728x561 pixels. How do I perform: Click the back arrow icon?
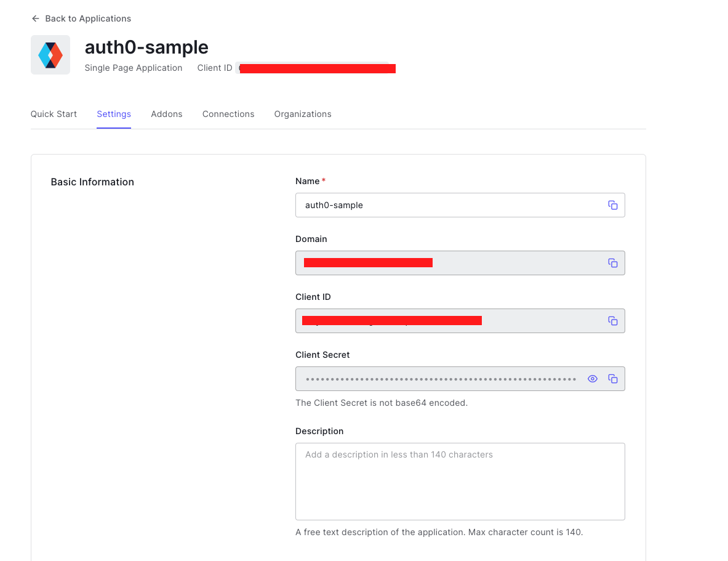(x=35, y=18)
